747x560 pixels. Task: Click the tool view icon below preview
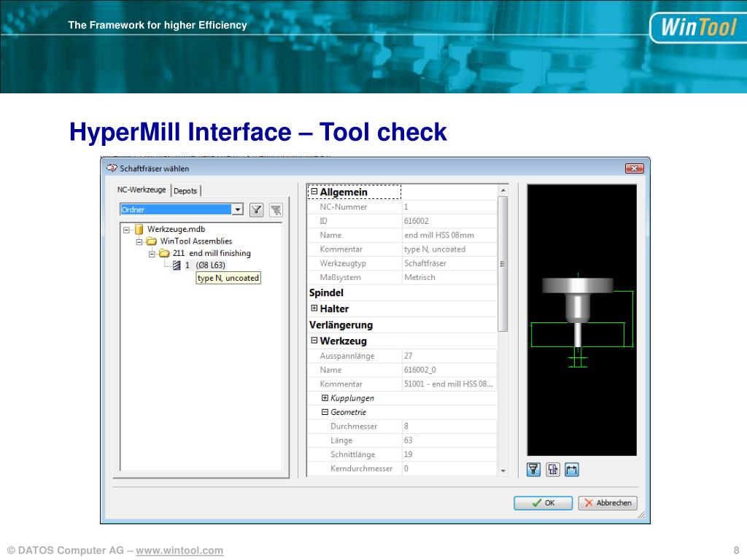533,470
